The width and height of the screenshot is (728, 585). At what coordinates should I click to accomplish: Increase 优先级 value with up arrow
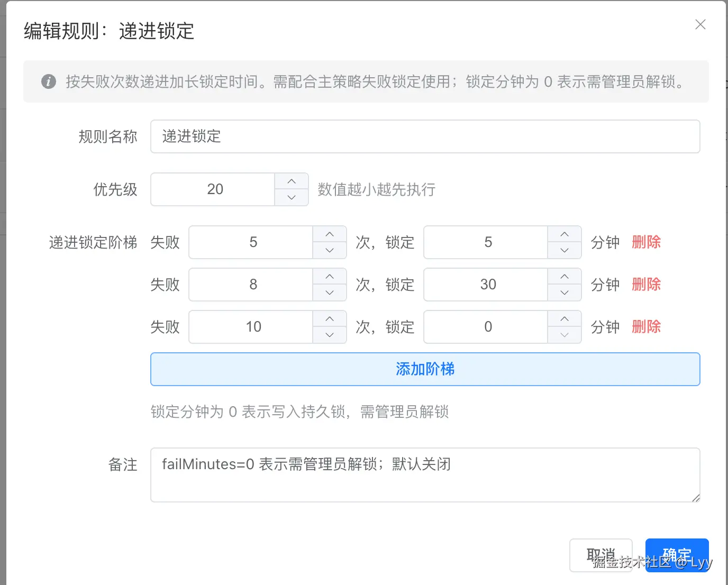coord(292,181)
